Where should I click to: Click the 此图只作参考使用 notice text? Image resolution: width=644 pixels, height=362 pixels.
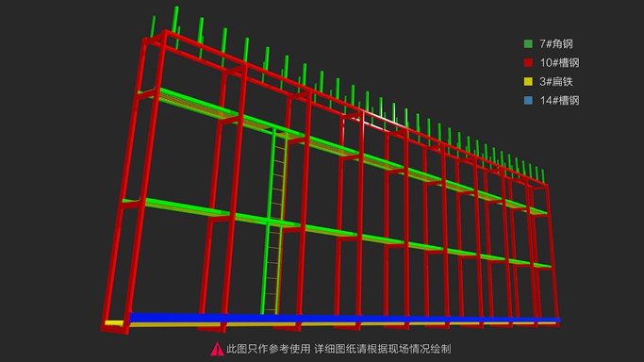269,350
